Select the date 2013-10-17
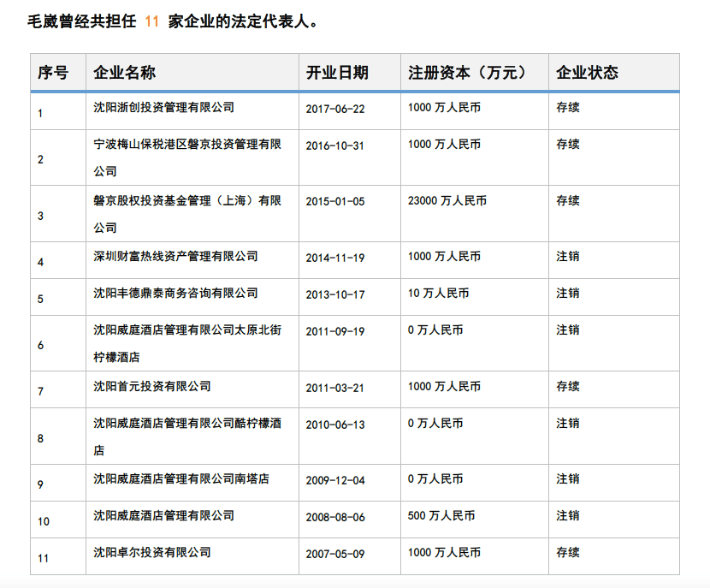Viewport: 710px width, 588px height. [x=335, y=294]
